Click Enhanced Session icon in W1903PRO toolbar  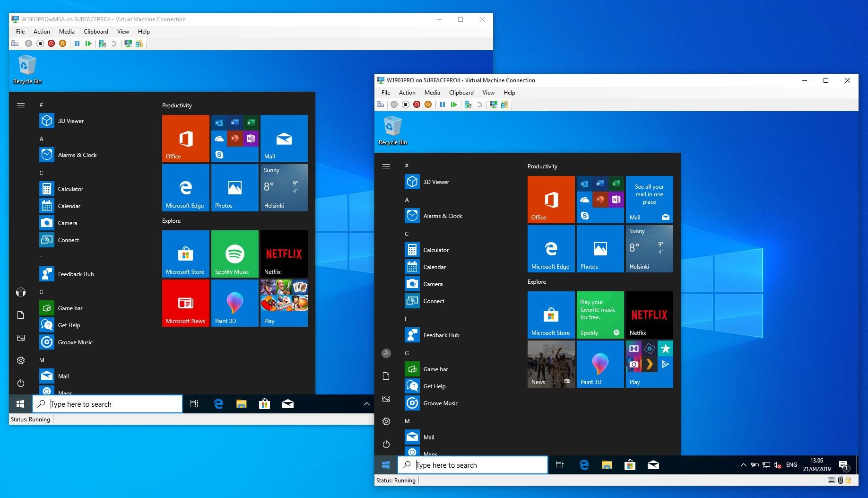pyautogui.click(x=493, y=105)
